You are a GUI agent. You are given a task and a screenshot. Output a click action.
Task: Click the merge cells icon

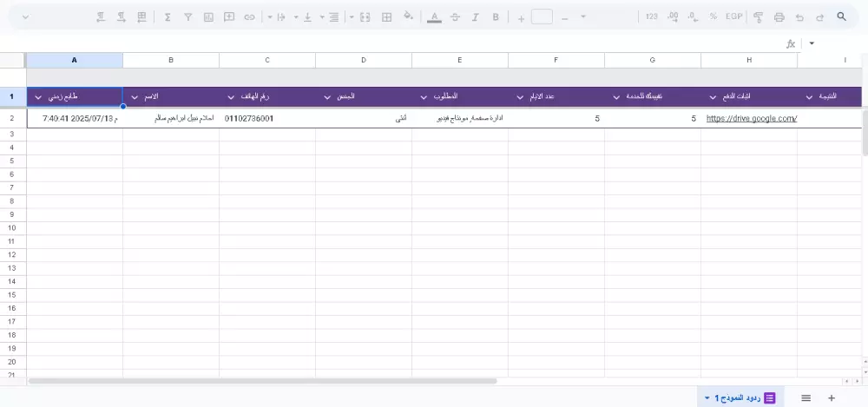coord(365,17)
